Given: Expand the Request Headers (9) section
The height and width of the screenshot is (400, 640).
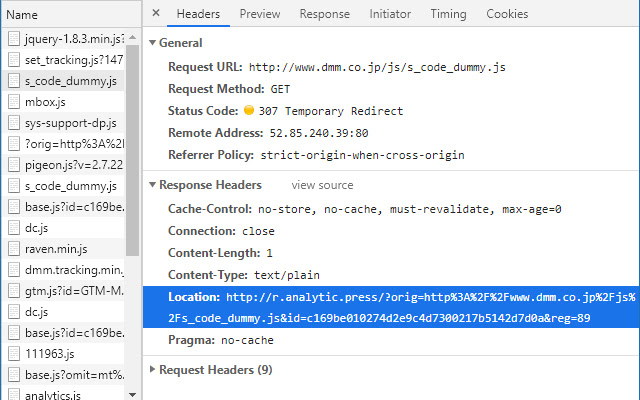Looking at the screenshot, I should click(152, 370).
